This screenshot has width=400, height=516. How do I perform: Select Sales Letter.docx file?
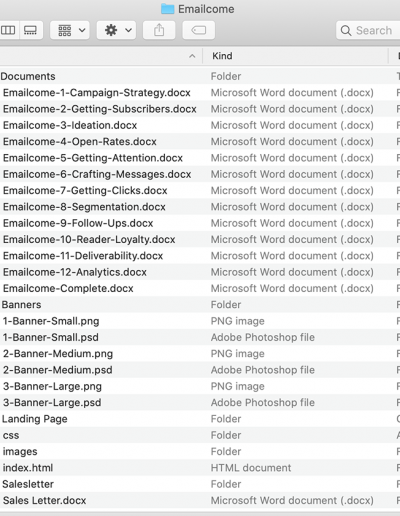(200, 501)
